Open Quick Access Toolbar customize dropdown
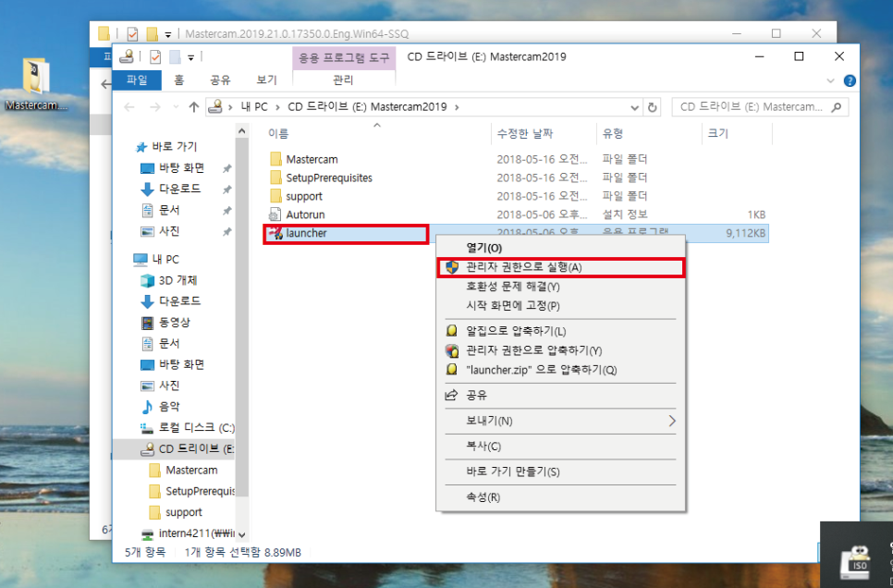 [190, 57]
